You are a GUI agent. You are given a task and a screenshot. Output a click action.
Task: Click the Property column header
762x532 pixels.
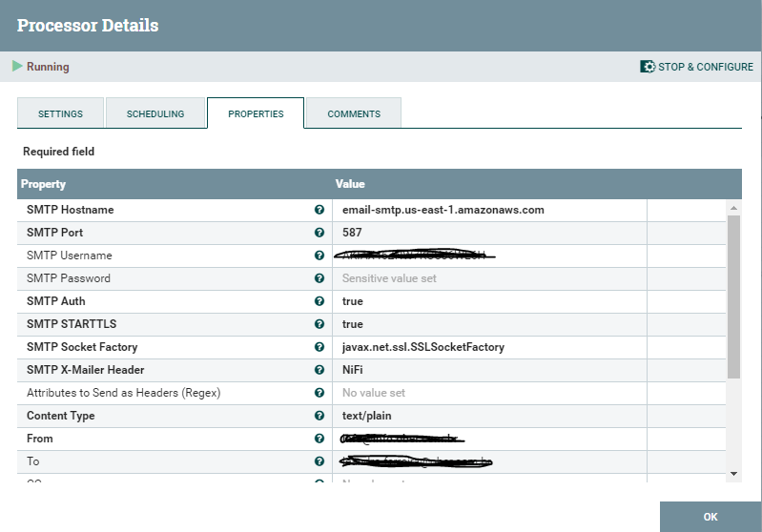[43, 184]
